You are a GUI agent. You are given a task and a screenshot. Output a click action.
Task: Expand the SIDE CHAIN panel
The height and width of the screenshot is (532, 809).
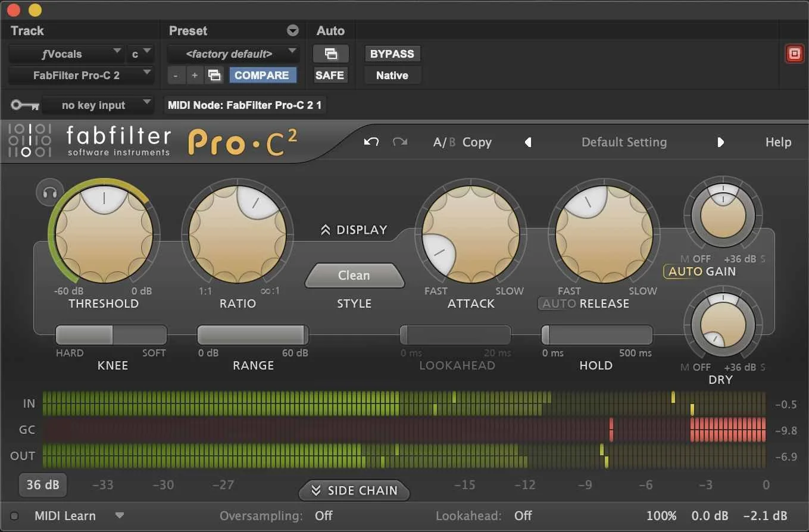(354, 490)
